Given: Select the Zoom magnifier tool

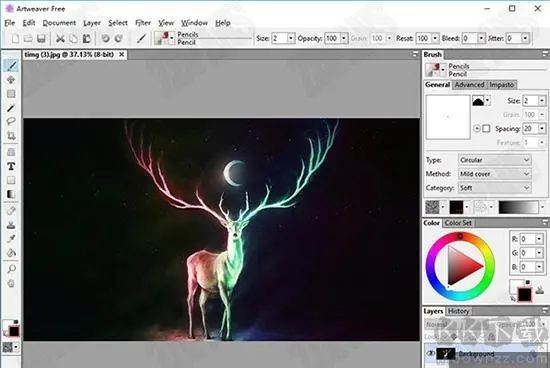Looking at the screenshot, I should pyautogui.click(x=11, y=269).
